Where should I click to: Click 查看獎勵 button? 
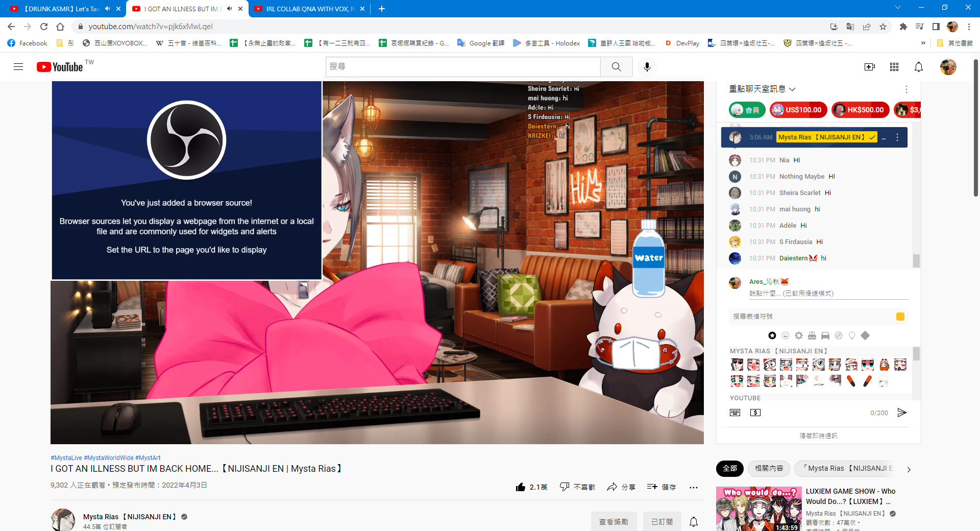[x=614, y=522]
